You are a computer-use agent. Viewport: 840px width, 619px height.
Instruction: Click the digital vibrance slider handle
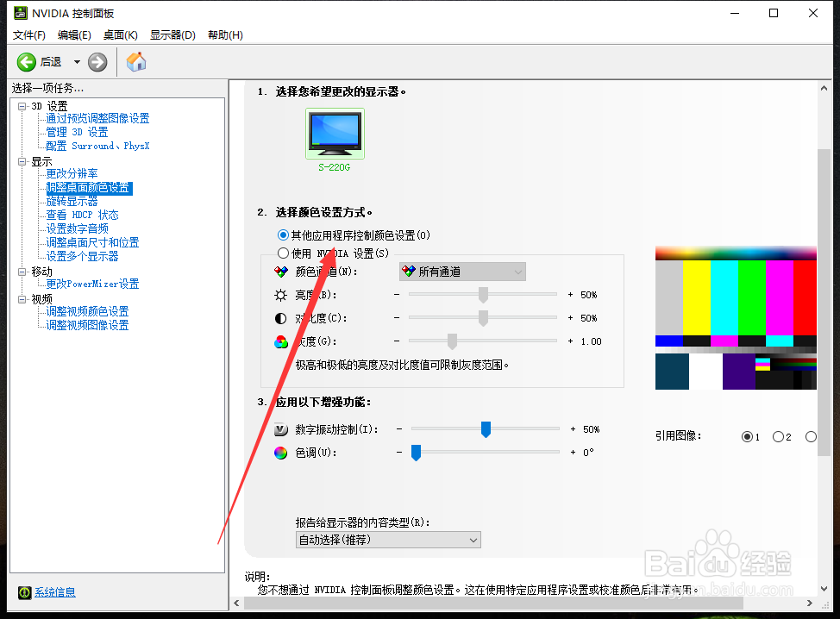(486, 429)
